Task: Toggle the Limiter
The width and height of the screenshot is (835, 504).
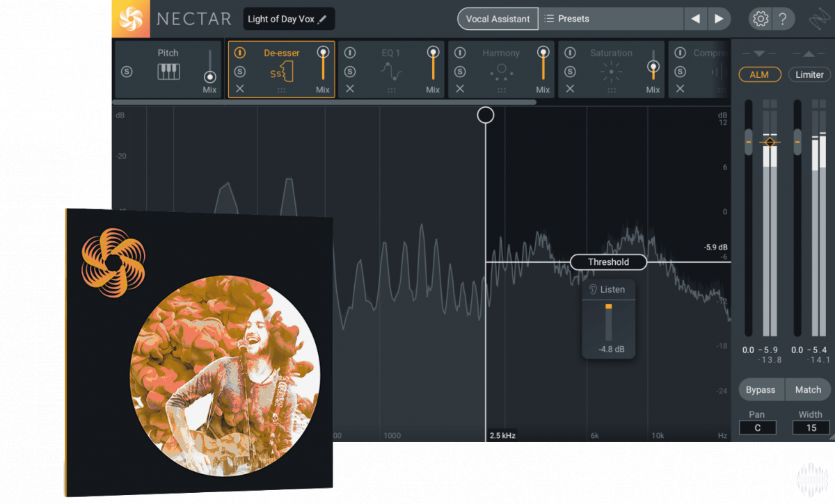Action: [809, 74]
